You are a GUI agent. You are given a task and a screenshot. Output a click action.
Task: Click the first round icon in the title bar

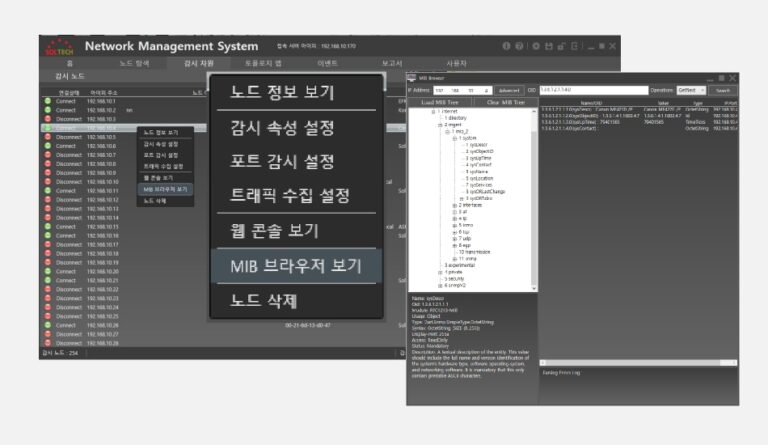[x=506, y=46]
